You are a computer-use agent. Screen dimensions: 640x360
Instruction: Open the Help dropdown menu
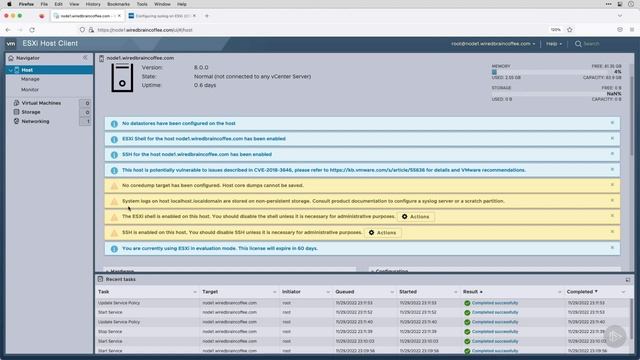click(554, 44)
